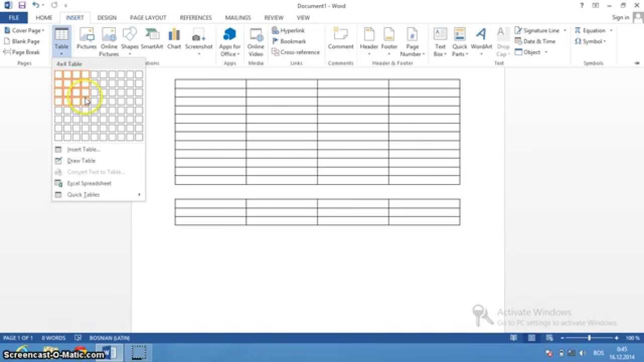Choose Excel Spreadsheet from menu

[x=99, y=183]
